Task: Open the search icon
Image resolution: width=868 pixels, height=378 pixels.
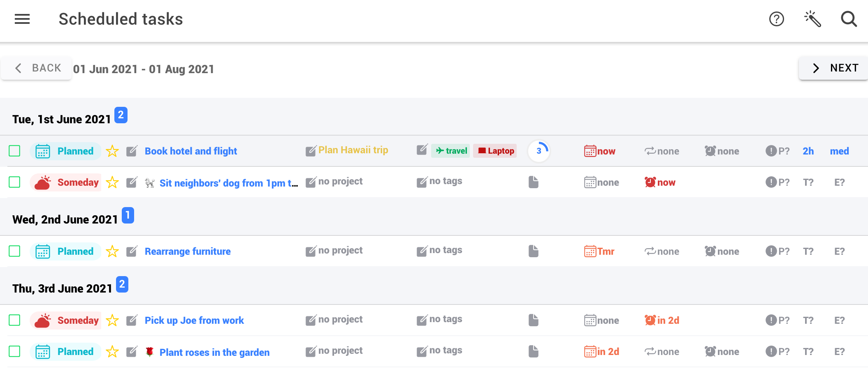Action: [x=848, y=19]
